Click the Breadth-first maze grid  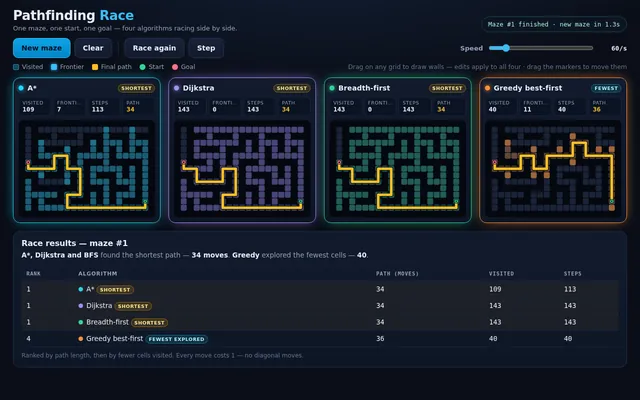(x=398, y=169)
